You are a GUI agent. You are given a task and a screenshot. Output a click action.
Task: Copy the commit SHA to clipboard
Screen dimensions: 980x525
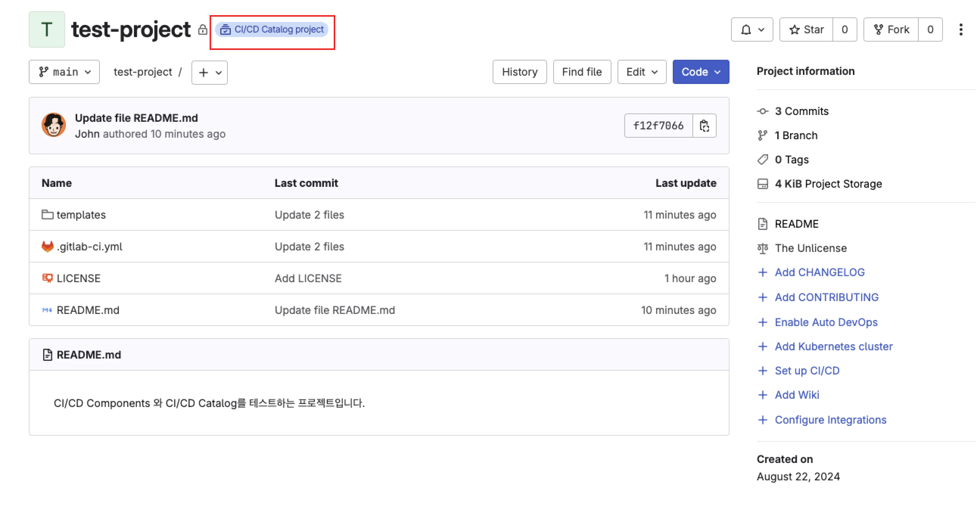point(704,126)
